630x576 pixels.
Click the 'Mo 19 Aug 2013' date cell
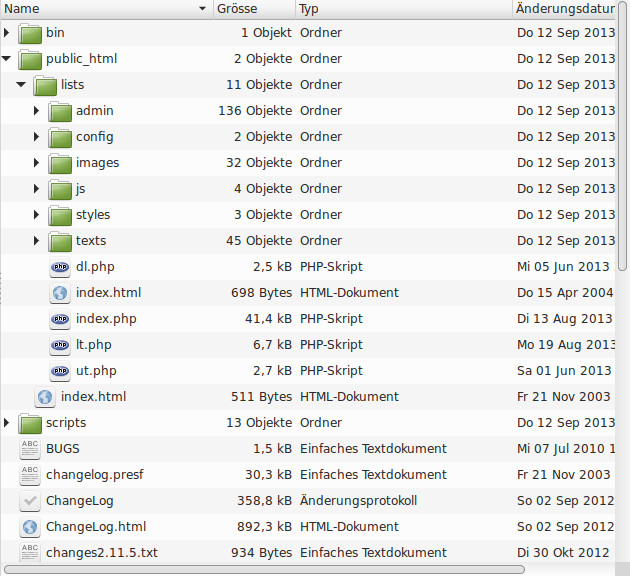(x=566, y=345)
